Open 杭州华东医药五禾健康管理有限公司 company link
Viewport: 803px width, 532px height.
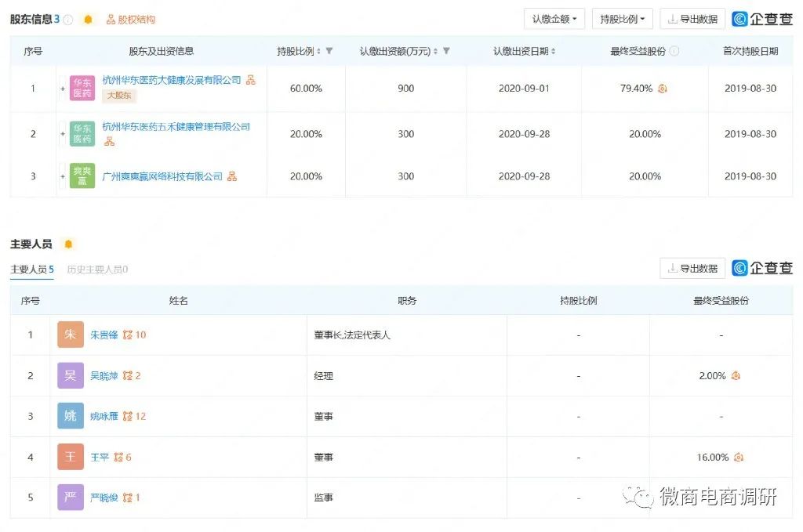pos(176,126)
